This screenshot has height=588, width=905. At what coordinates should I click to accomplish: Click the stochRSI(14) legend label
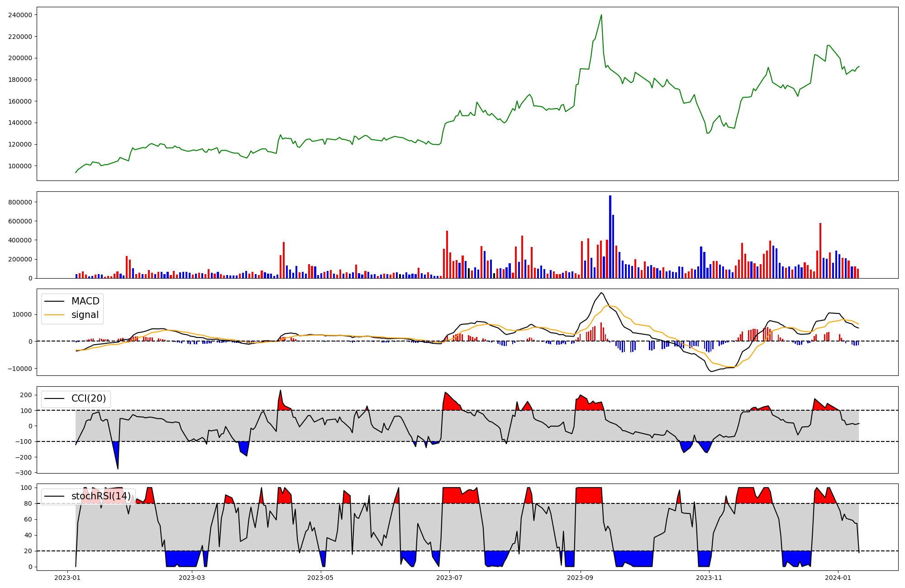pos(101,496)
